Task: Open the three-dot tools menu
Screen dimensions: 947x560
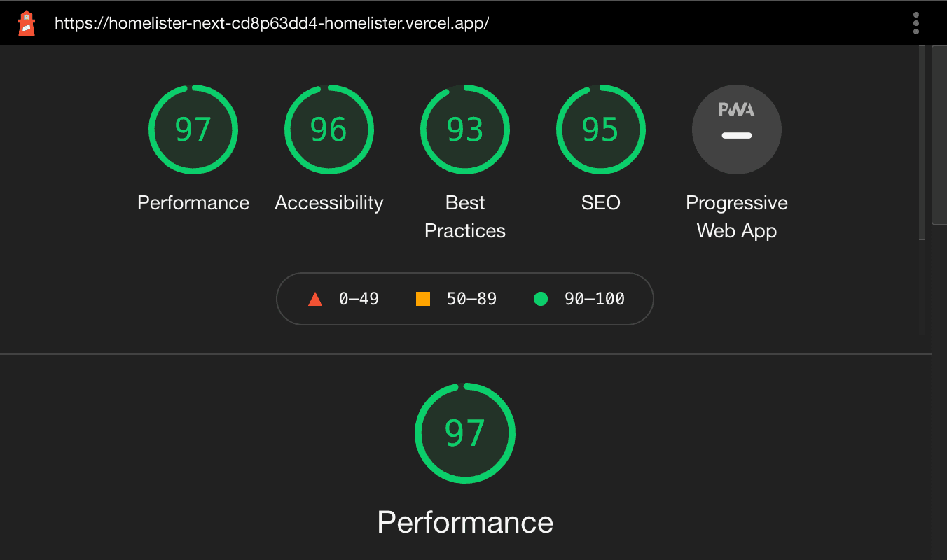Action: coord(915,23)
